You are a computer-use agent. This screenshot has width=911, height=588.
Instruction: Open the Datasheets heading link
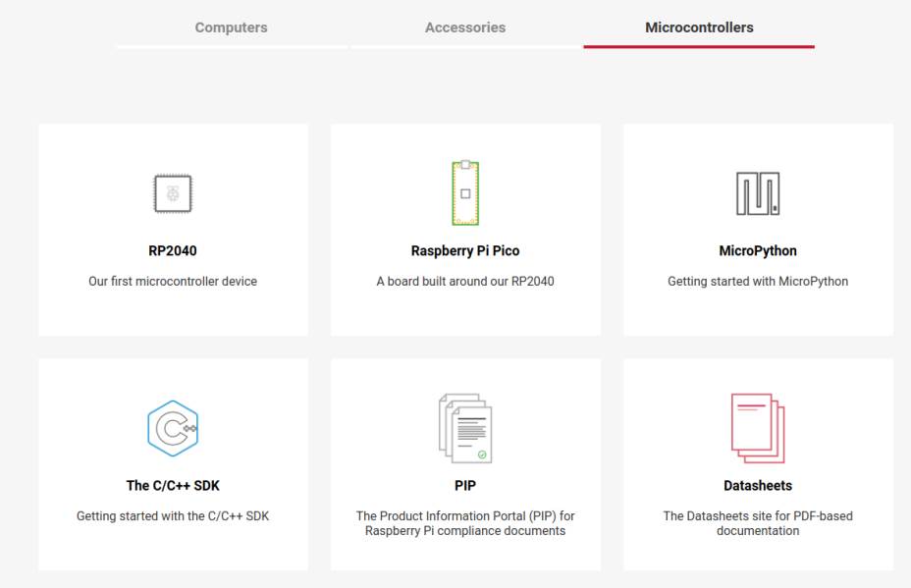(758, 486)
